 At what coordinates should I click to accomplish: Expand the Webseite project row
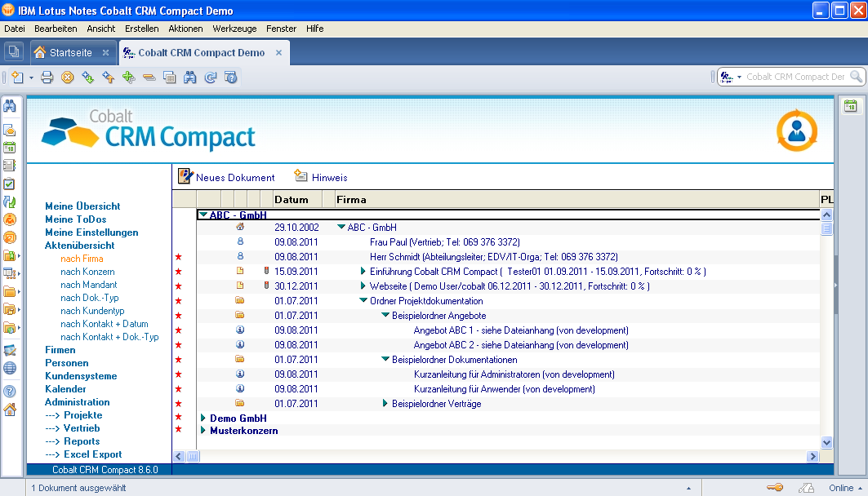[363, 286]
